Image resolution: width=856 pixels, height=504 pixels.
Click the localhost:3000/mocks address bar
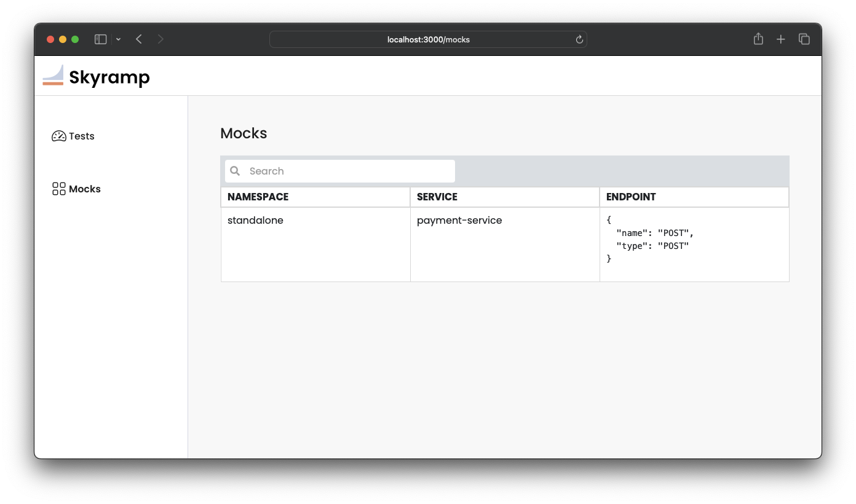428,39
